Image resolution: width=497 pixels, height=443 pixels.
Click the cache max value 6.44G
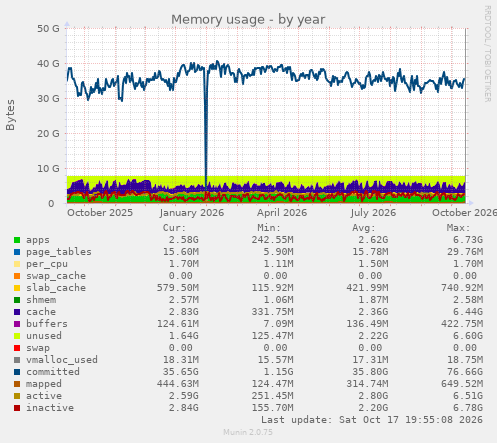[468, 312]
